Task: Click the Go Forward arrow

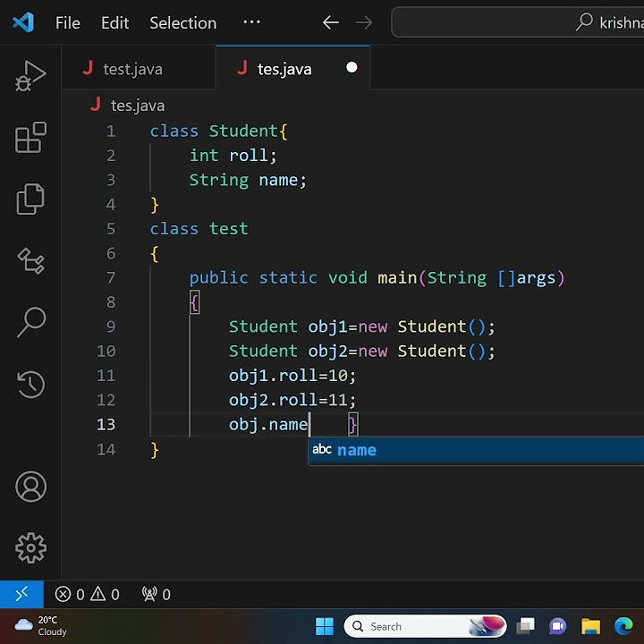Action: click(x=364, y=22)
